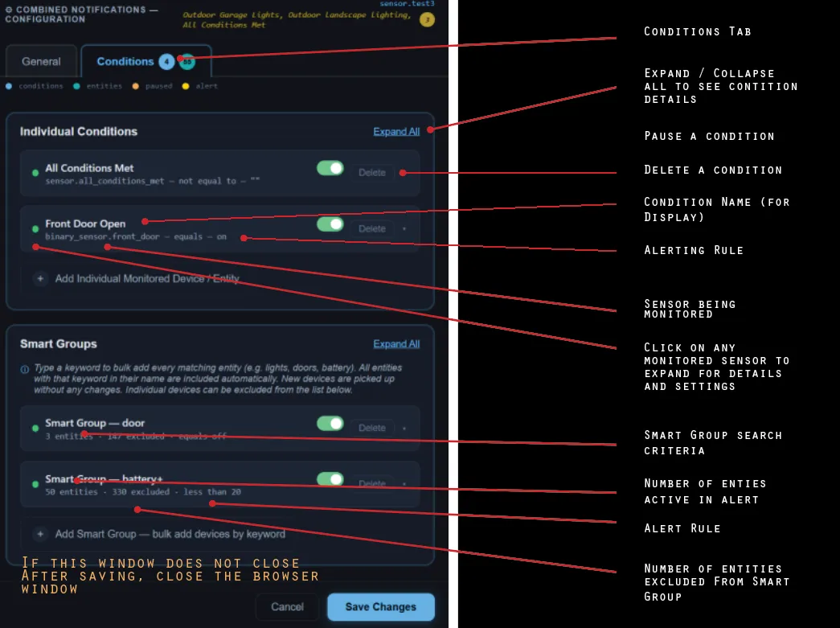Click sensor.all_conditions_met not equal to rule text
This screenshot has height=628, width=840.
pos(152,181)
